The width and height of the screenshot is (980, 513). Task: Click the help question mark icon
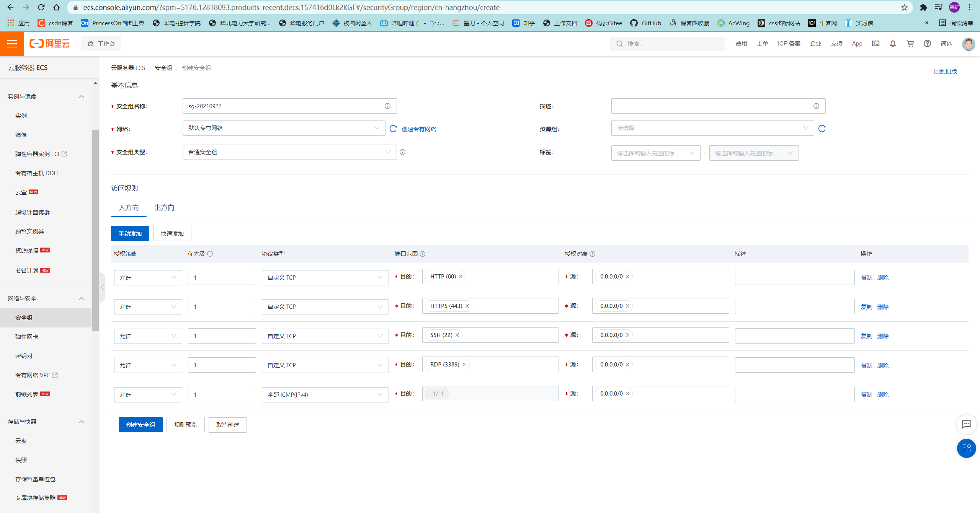coord(927,44)
